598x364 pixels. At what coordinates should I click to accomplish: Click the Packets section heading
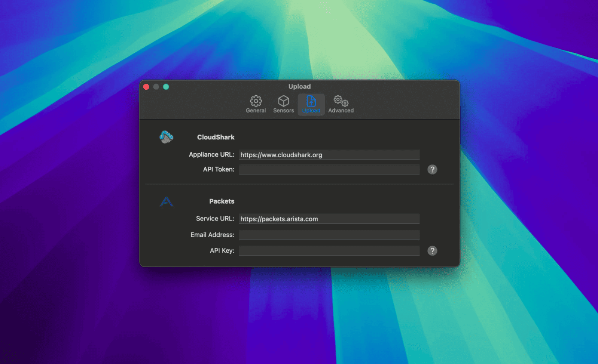tap(222, 201)
